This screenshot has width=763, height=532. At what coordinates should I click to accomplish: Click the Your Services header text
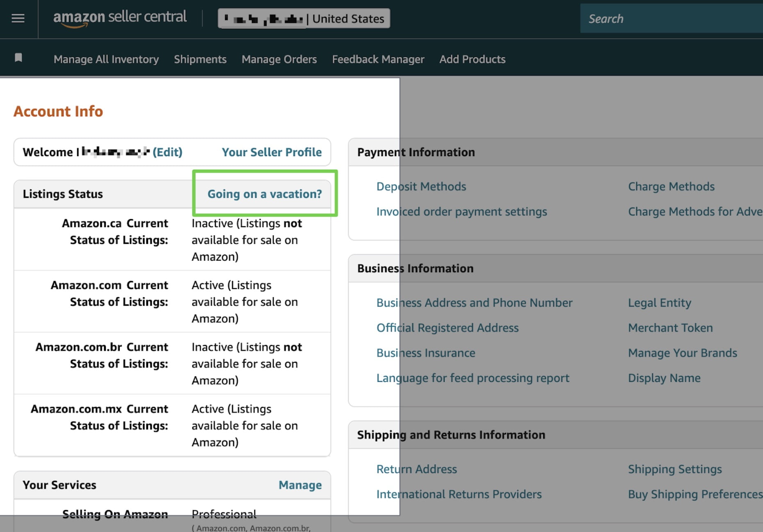tap(59, 485)
